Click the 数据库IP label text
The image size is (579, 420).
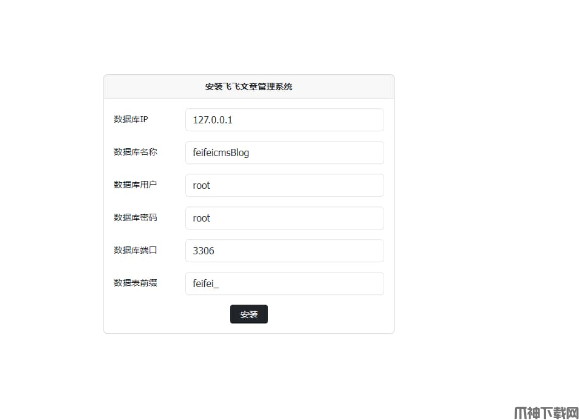tap(131, 119)
